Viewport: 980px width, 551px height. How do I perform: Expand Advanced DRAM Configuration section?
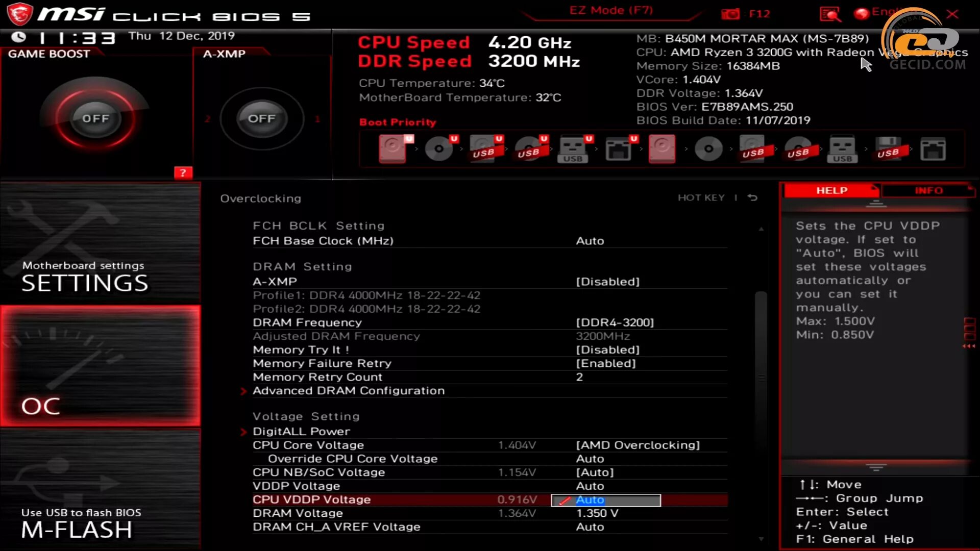(348, 390)
